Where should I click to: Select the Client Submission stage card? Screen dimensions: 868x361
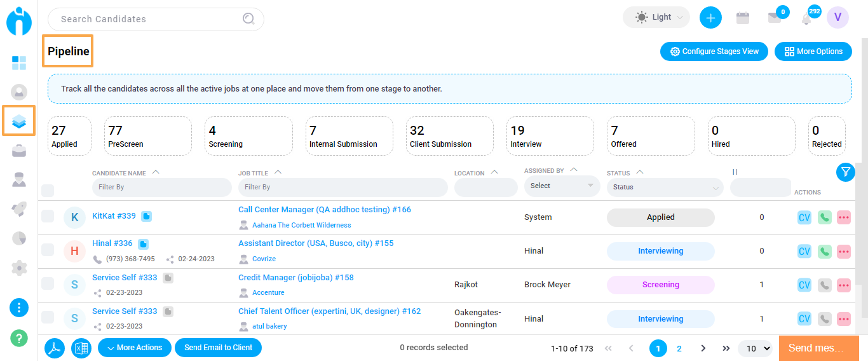tap(450, 136)
